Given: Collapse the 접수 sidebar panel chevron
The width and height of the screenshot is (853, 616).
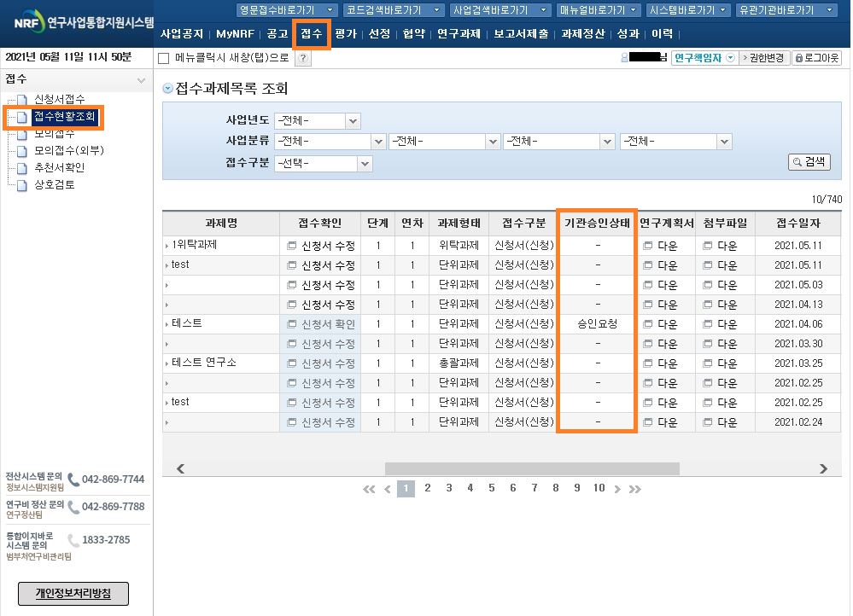Looking at the screenshot, I should [141, 80].
